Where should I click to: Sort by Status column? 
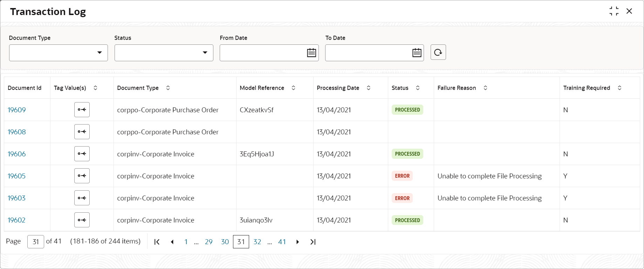pos(418,88)
